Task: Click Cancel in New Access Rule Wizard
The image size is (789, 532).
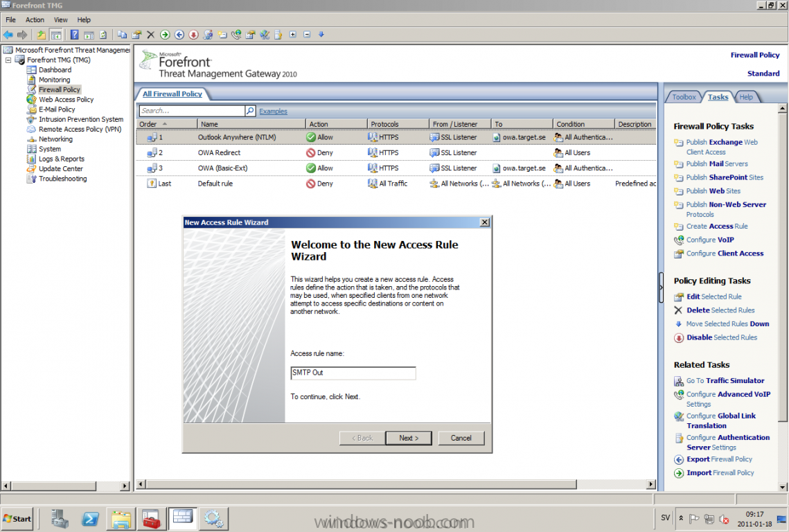Action: point(461,438)
